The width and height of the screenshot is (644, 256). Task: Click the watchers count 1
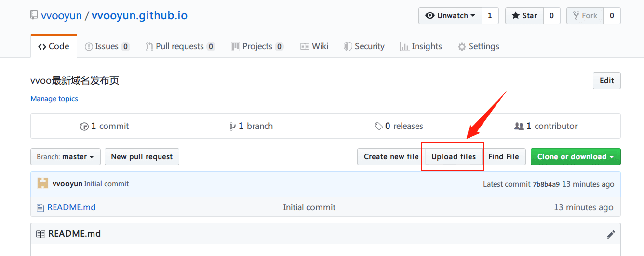[x=490, y=16]
